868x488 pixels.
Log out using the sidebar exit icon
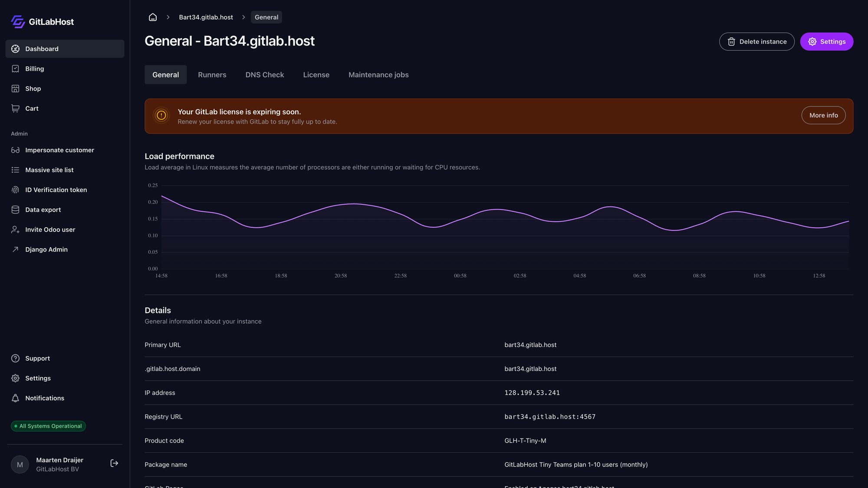(114, 463)
